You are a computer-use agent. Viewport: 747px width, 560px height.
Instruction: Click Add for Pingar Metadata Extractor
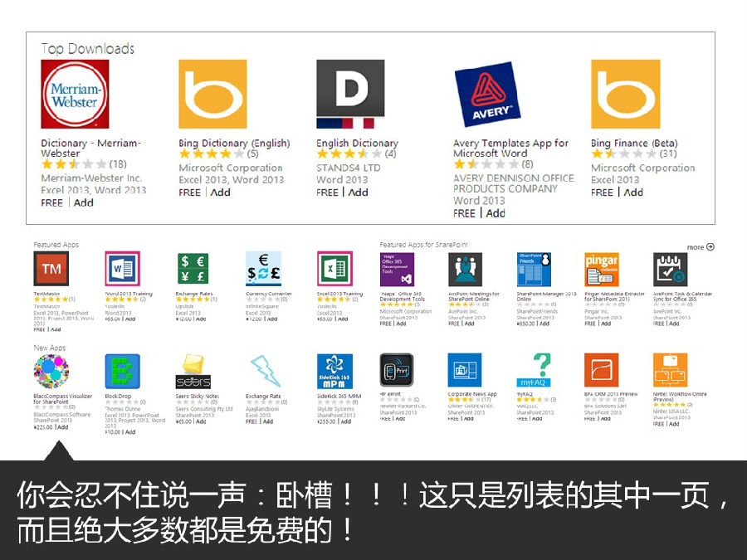pos(606,324)
